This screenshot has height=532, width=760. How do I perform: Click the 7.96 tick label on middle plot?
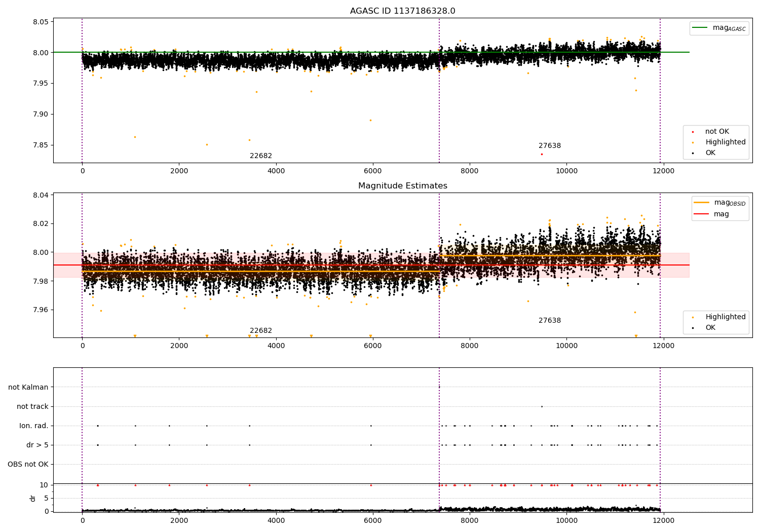point(41,310)
